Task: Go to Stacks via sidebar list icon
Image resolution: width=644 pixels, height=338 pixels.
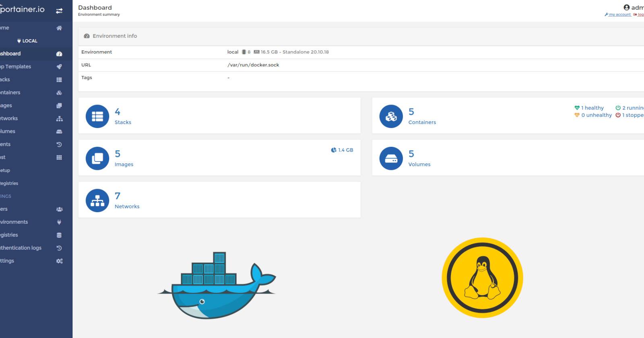Action: click(59, 80)
